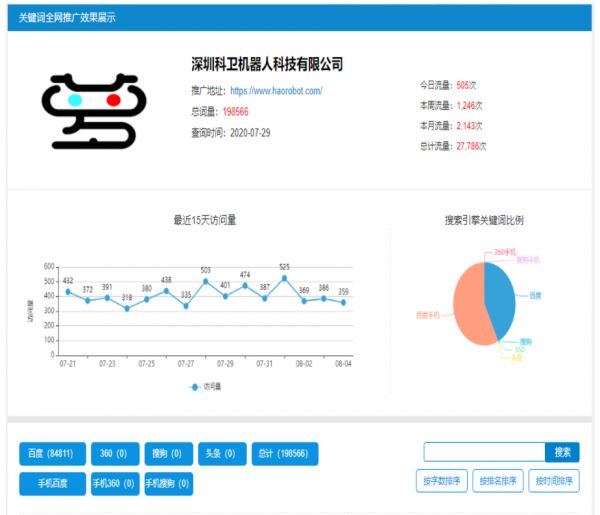Sort by ranking using 按排名排序
Viewport: 600px width, 515px height.
pos(497,481)
